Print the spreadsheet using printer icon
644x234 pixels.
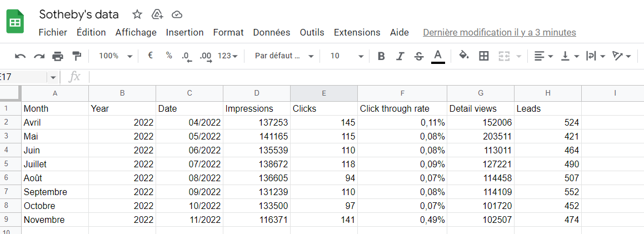coord(58,56)
